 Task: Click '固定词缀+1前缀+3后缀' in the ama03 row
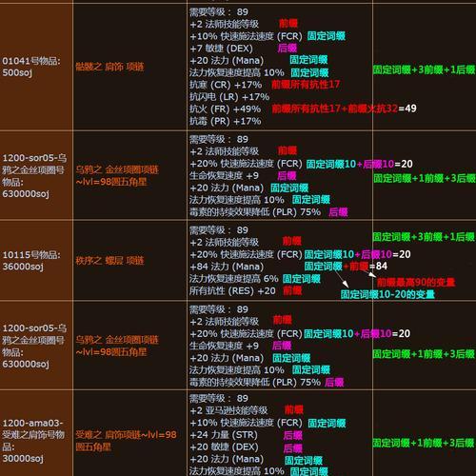tap(424, 443)
